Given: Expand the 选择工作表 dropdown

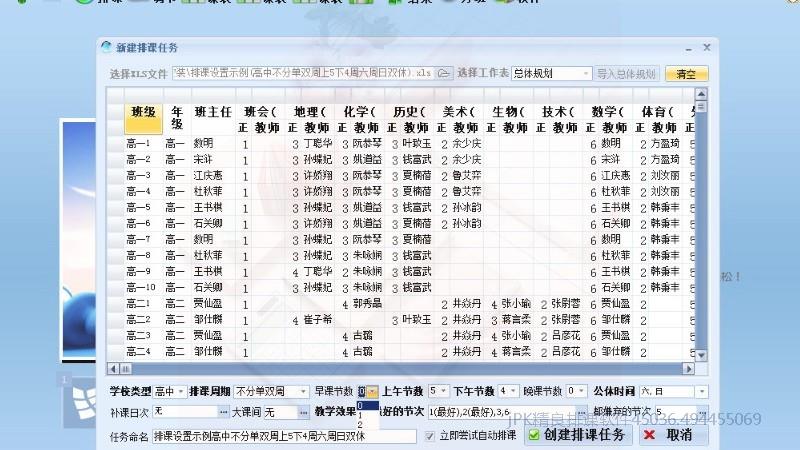Looking at the screenshot, I should coord(585,73).
